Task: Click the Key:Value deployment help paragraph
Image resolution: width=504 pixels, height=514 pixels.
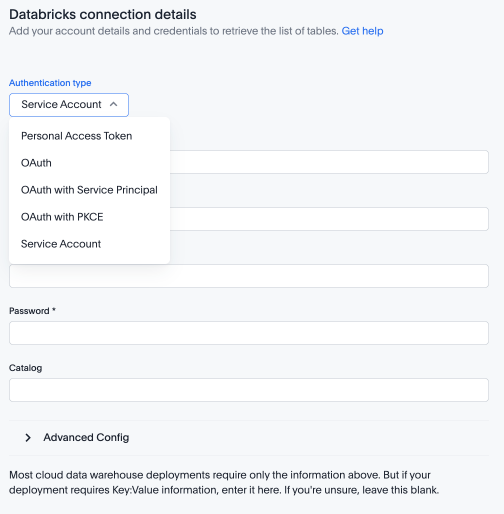Action: [x=224, y=482]
